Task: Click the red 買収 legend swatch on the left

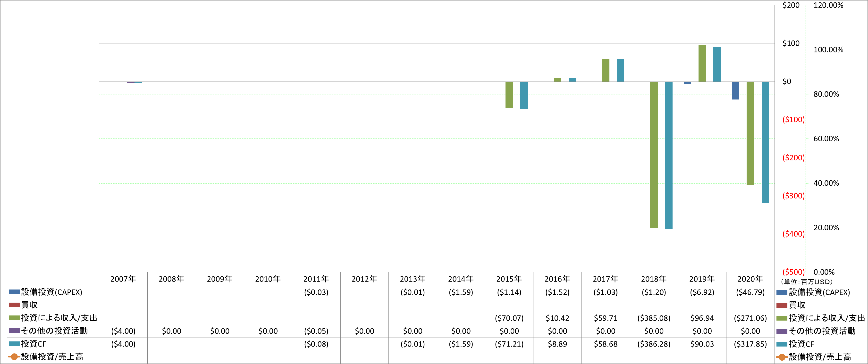Action: pos(14,305)
